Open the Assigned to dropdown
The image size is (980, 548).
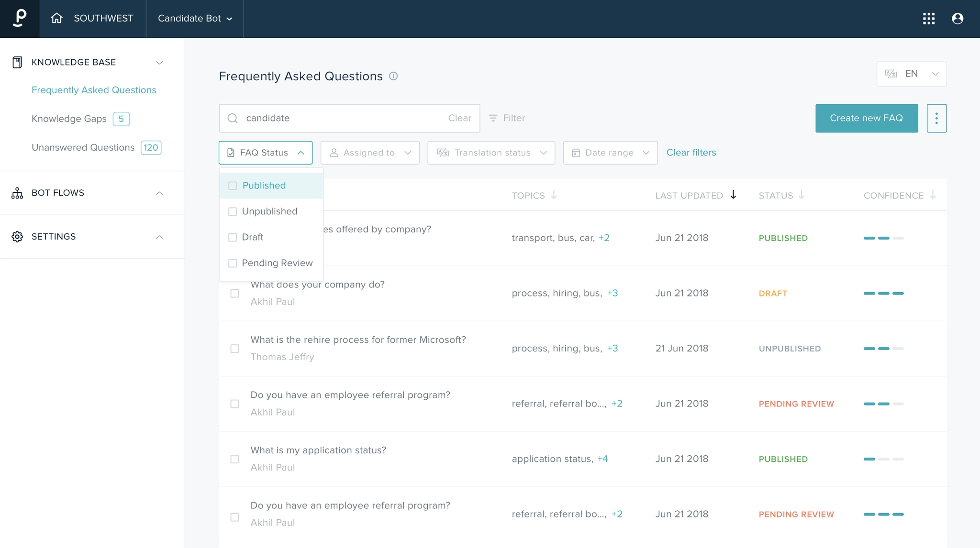coord(370,153)
